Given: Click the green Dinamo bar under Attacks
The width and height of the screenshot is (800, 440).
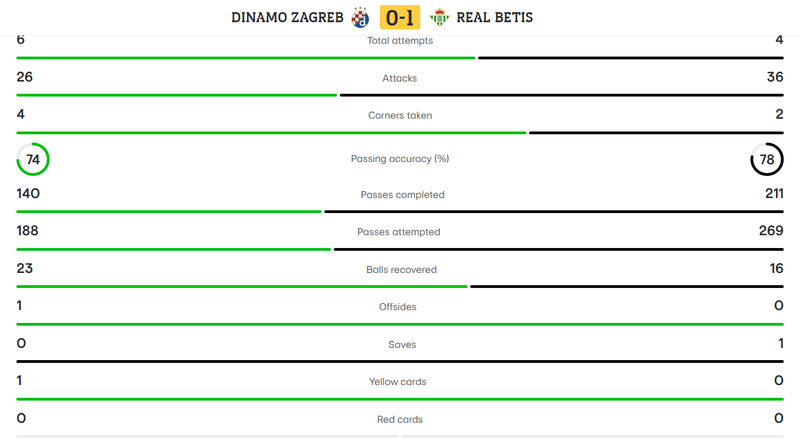Looking at the screenshot, I should pos(177,95).
